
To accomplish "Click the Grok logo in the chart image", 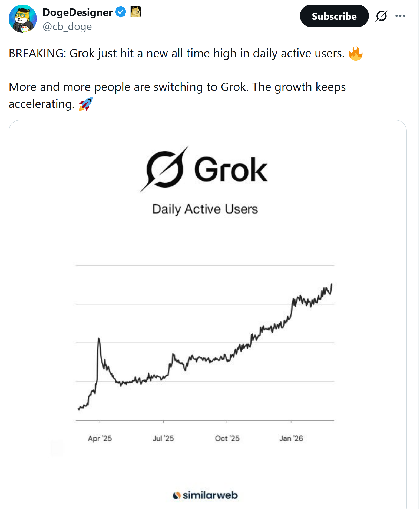I will (204, 169).
